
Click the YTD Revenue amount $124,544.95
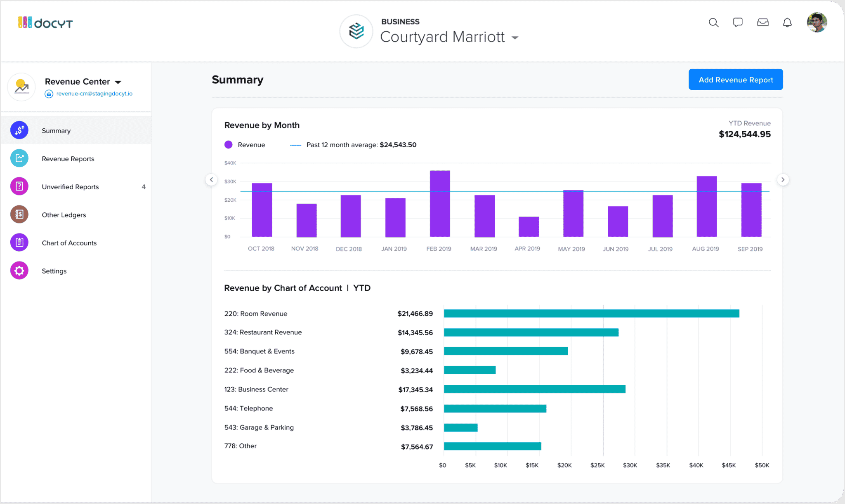point(745,134)
